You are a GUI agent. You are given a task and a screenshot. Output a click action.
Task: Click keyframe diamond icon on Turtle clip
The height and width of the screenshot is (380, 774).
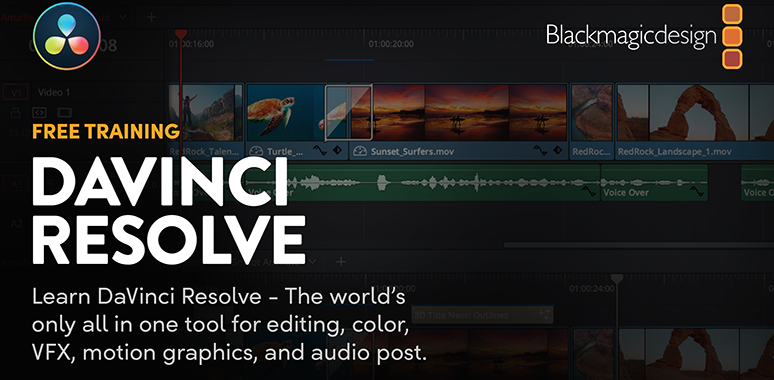point(337,151)
